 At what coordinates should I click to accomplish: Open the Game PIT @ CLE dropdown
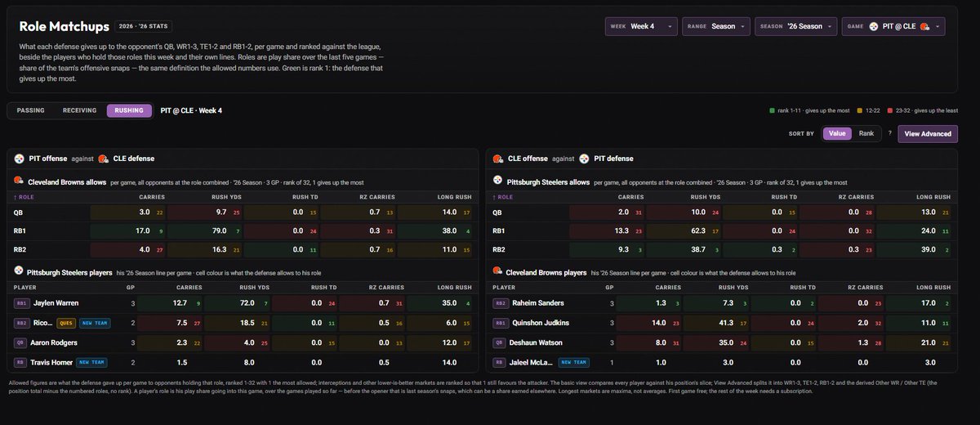[893, 26]
